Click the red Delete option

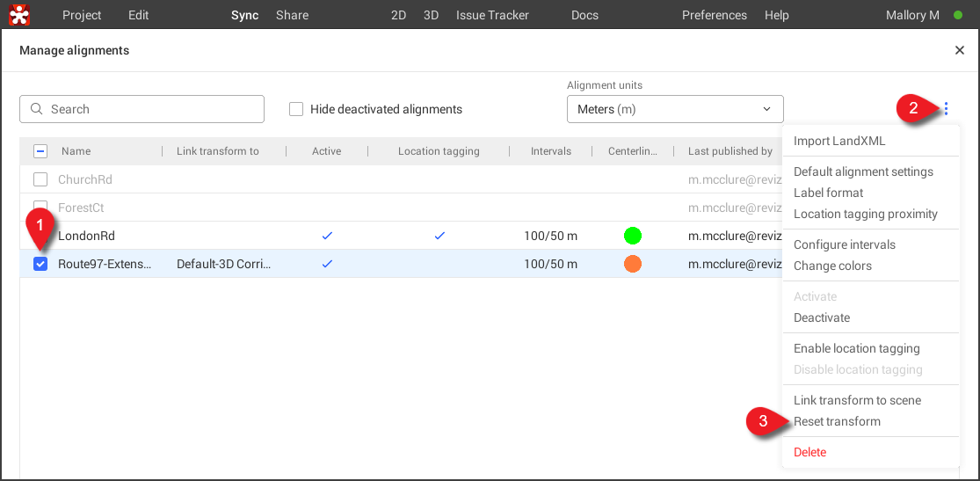pos(809,452)
